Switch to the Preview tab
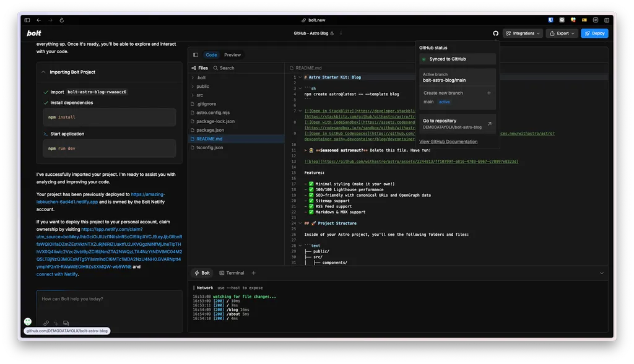The height and width of the screenshot is (364, 634). pyautogui.click(x=233, y=55)
